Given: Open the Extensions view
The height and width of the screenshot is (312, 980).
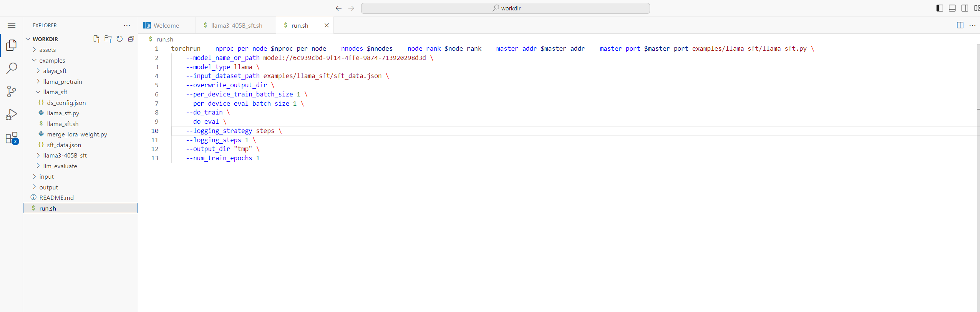Looking at the screenshot, I should 12,138.
